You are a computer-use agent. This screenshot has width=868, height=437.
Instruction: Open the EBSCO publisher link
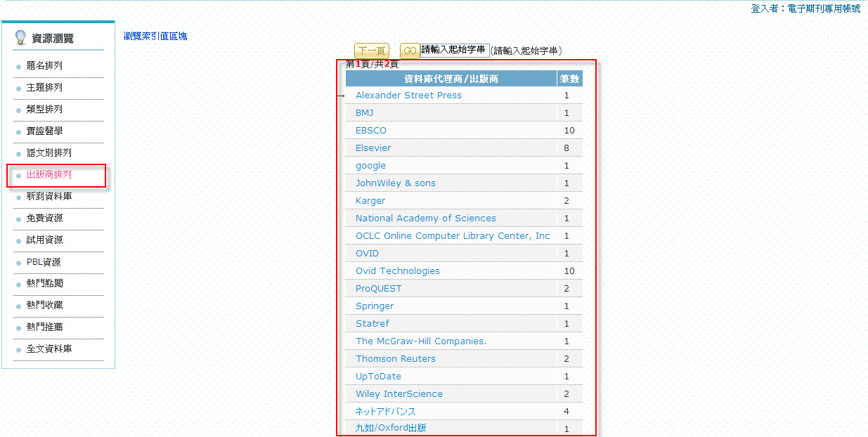pyautogui.click(x=371, y=130)
